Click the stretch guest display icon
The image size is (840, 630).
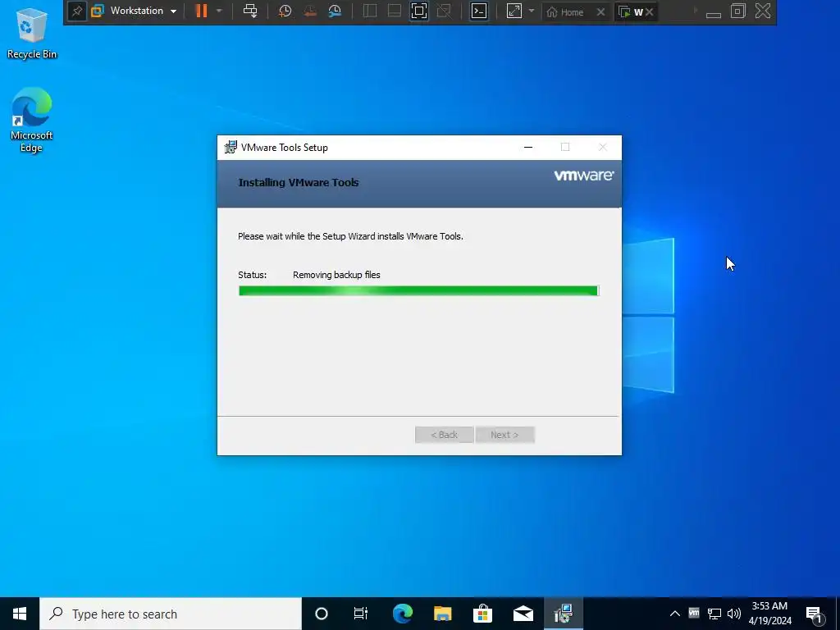[x=514, y=11]
